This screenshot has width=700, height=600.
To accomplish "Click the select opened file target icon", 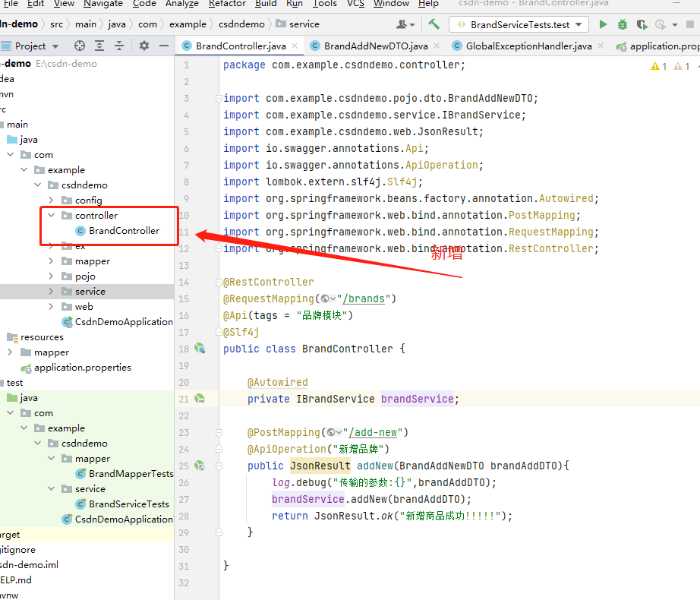I will click(79, 46).
